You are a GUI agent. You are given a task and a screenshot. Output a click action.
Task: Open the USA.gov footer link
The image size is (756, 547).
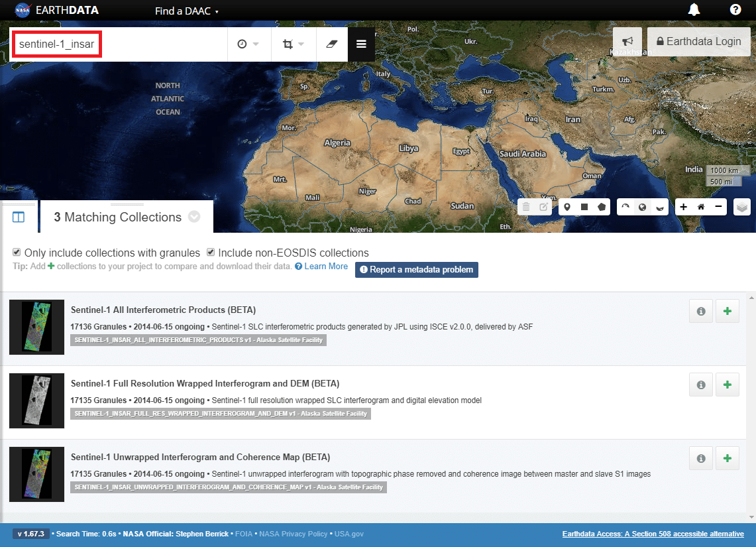(x=349, y=534)
